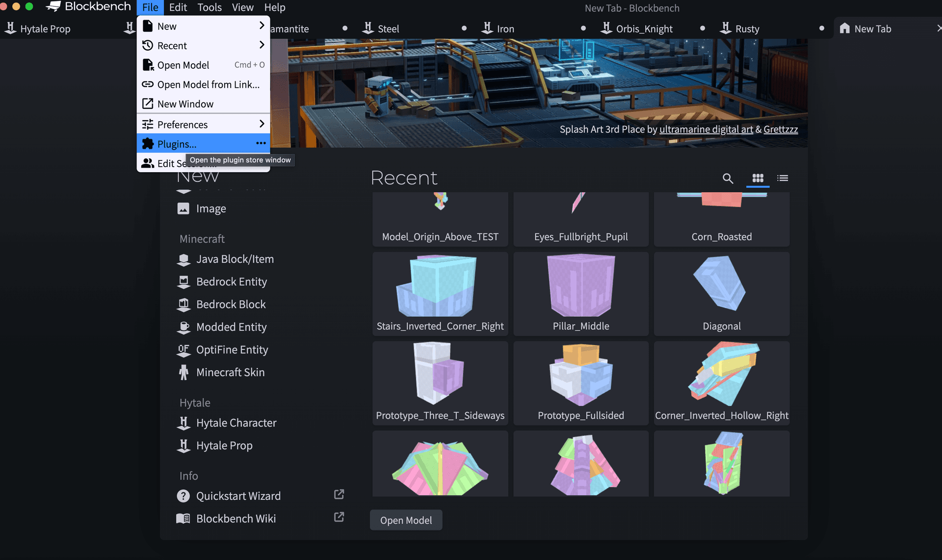Open the Tools menu in menu bar
942x560 pixels.
coord(209,7)
